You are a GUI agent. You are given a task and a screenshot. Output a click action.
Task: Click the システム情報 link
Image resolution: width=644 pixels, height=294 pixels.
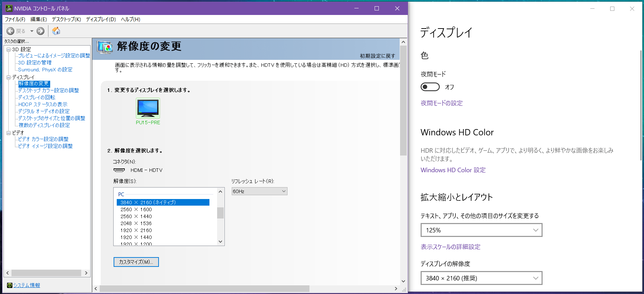(x=27, y=285)
